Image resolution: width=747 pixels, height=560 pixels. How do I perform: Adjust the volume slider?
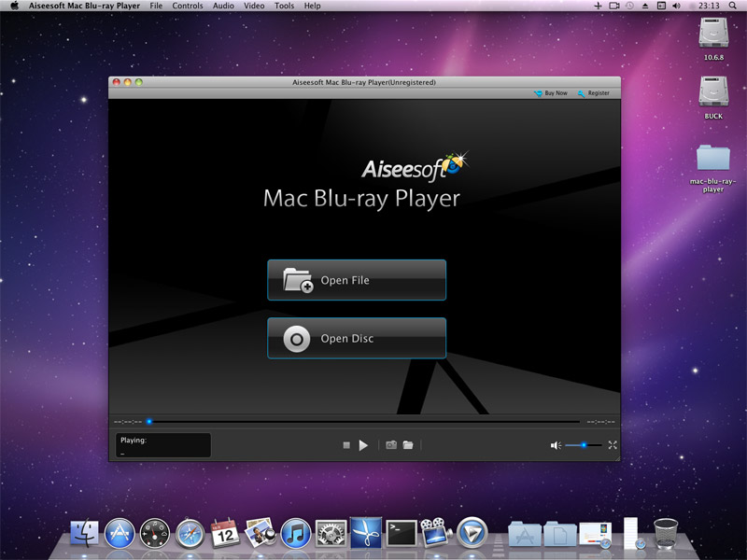pos(584,445)
